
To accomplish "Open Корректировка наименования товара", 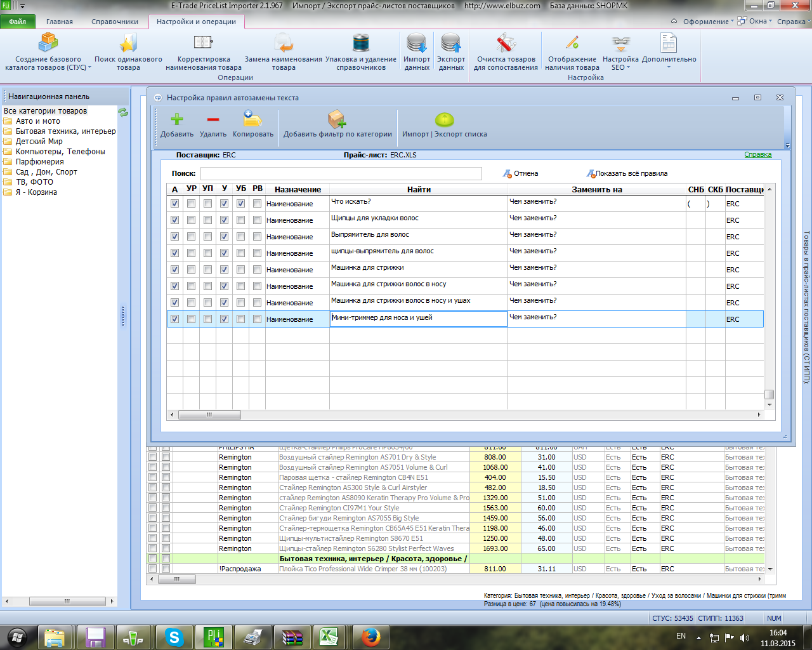I will (204, 52).
